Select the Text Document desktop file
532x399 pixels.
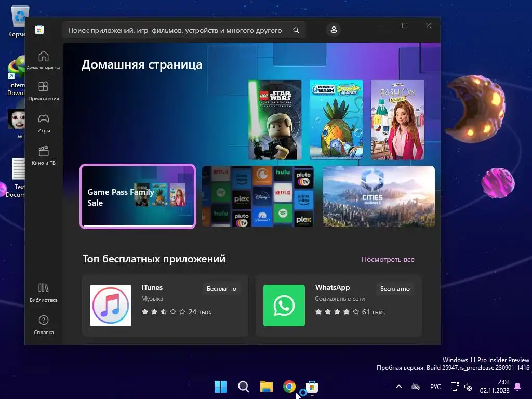(x=16, y=178)
